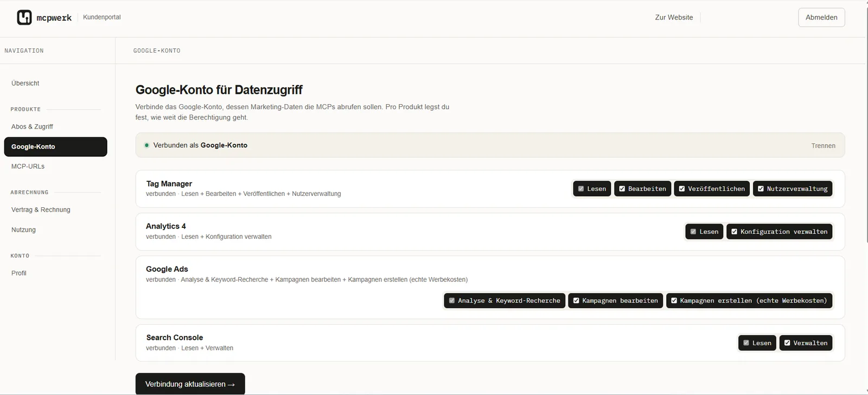The height and width of the screenshot is (395, 868).
Task: Uncheck Kampagnen erstellen (echte Werbekosten)
Action: pyautogui.click(x=674, y=301)
